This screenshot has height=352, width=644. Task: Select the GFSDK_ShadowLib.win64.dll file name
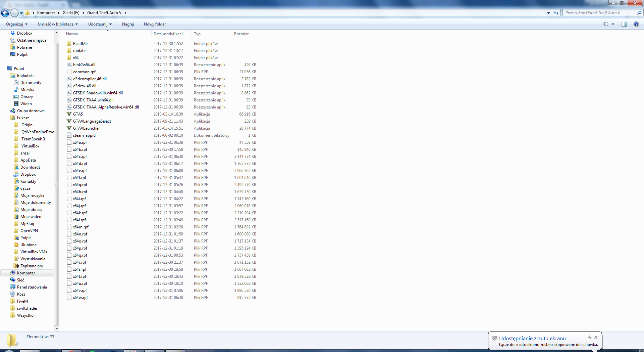click(x=98, y=93)
